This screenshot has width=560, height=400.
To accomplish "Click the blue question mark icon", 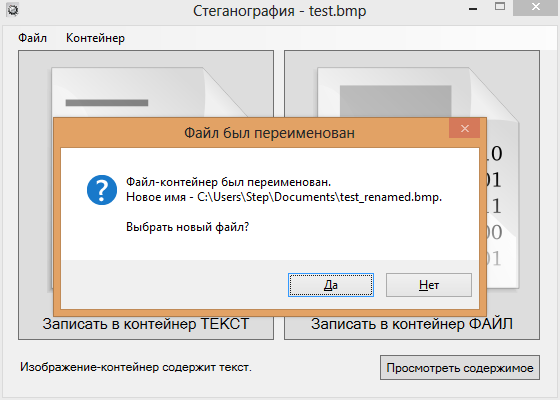I will point(102,190).
